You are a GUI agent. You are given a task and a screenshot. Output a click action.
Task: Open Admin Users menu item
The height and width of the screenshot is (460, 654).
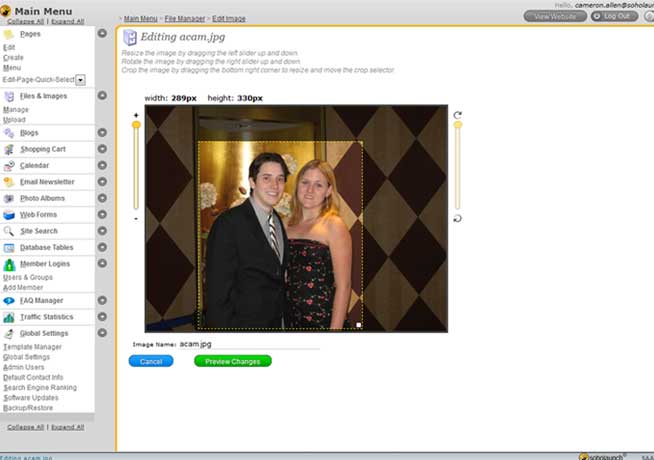coord(24,367)
